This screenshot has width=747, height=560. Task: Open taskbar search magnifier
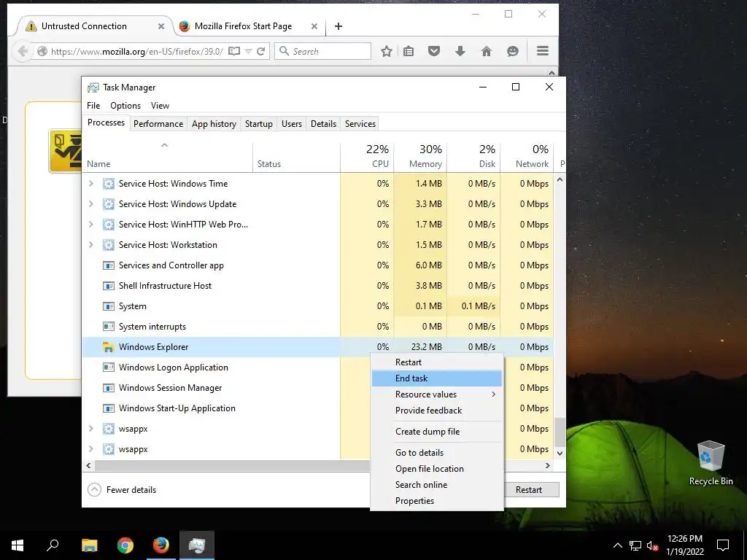pyautogui.click(x=53, y=545)
